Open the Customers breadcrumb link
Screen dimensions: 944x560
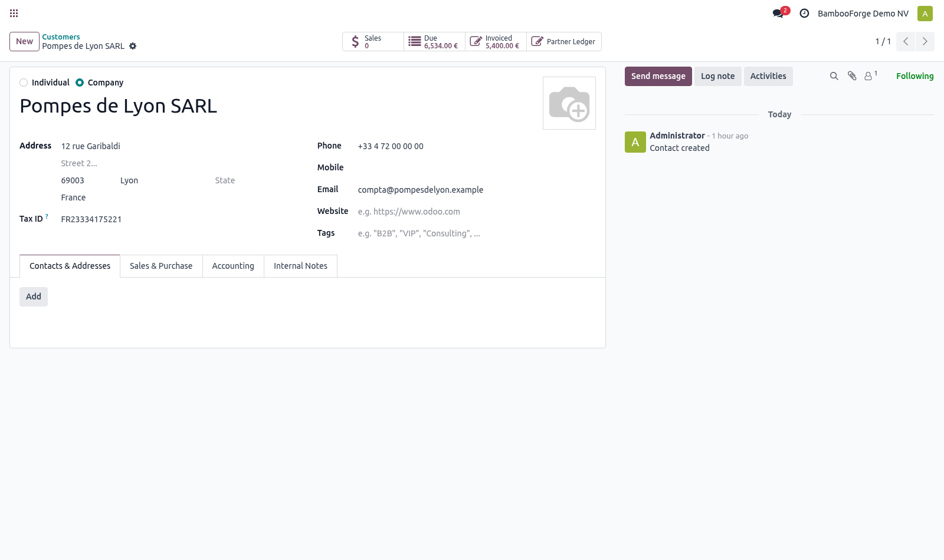61,37
